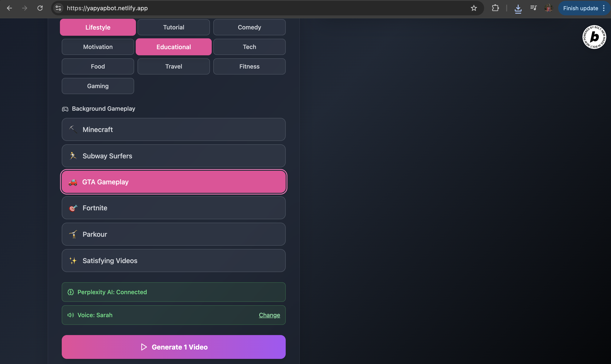Click the Bolt.new badge icon
611x364 pixels.
594,37
